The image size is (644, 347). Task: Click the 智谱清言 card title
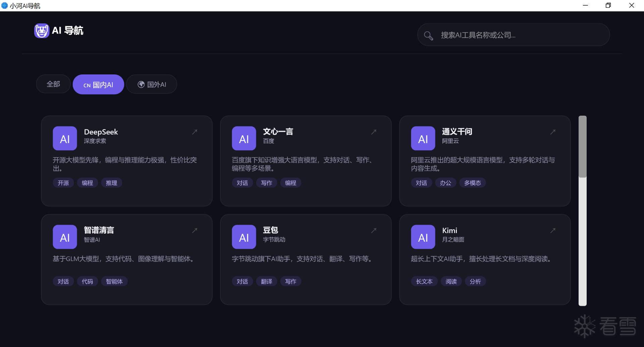click(99, 230)
